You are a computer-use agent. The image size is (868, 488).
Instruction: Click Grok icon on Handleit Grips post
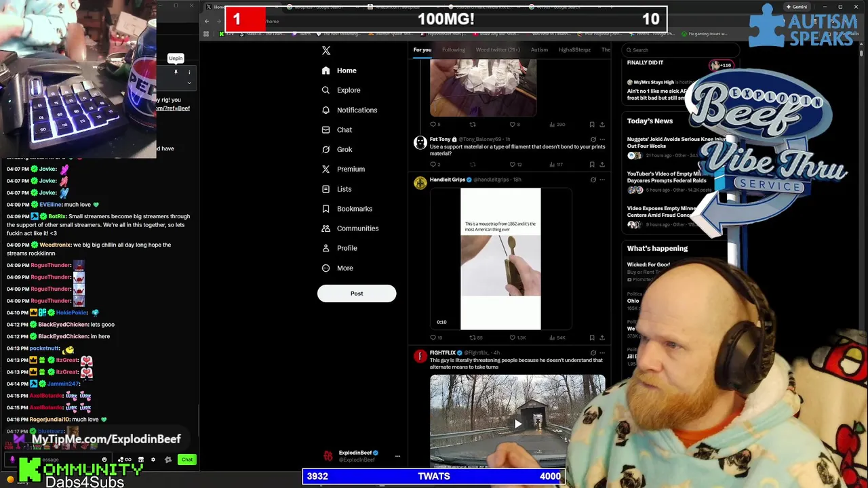(593, 180)
